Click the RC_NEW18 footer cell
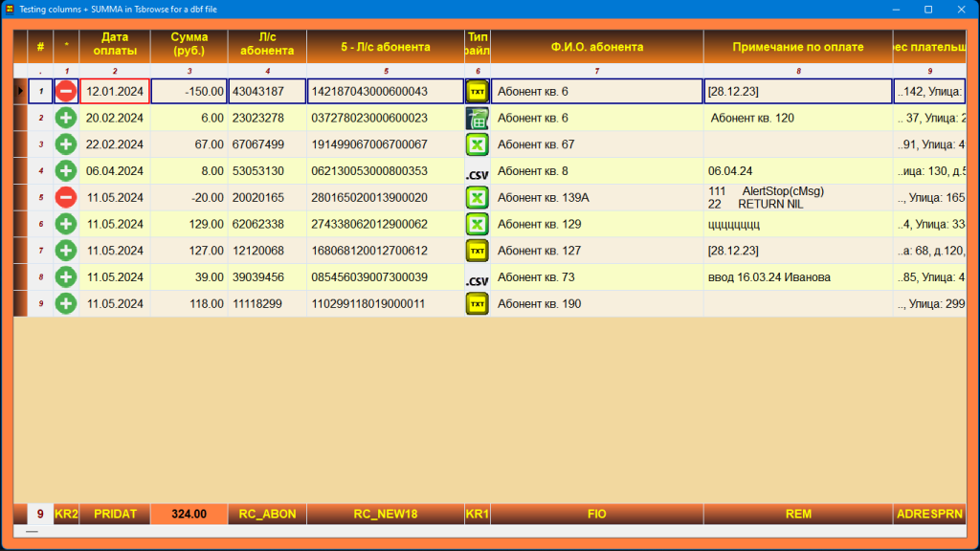Image resolution: width=980 pixels, height=551 pixels. pos(386,514)
